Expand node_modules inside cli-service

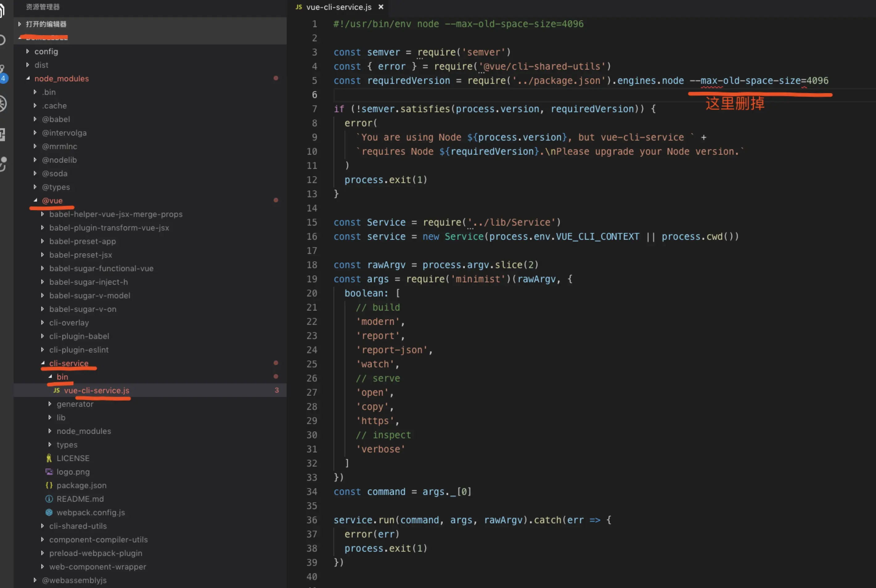(x=150, y=431)
